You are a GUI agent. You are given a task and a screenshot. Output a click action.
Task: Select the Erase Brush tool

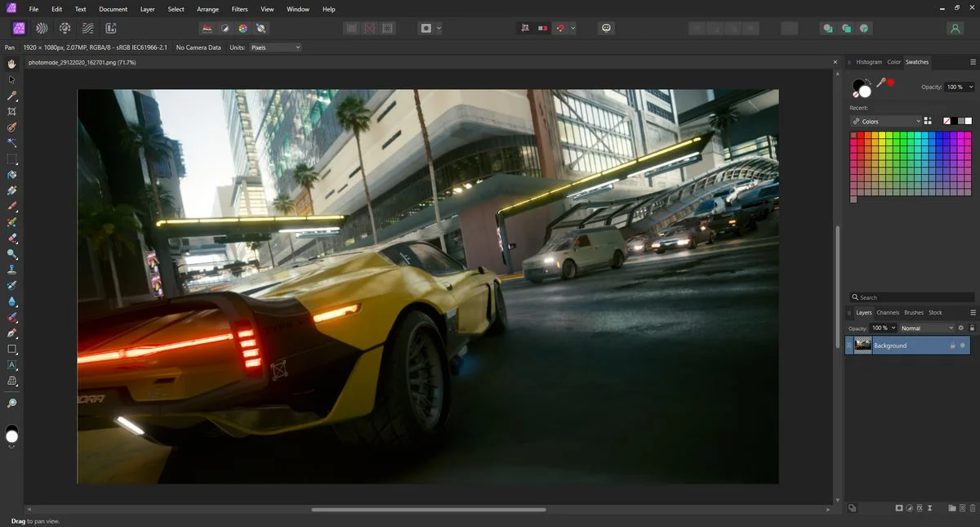(x=11, y=238)
